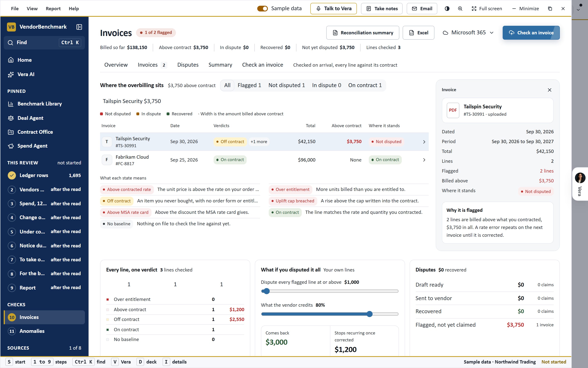Filter overbilling list by Flagged 1
Screen dimensions: 588x368
(249, 85)
